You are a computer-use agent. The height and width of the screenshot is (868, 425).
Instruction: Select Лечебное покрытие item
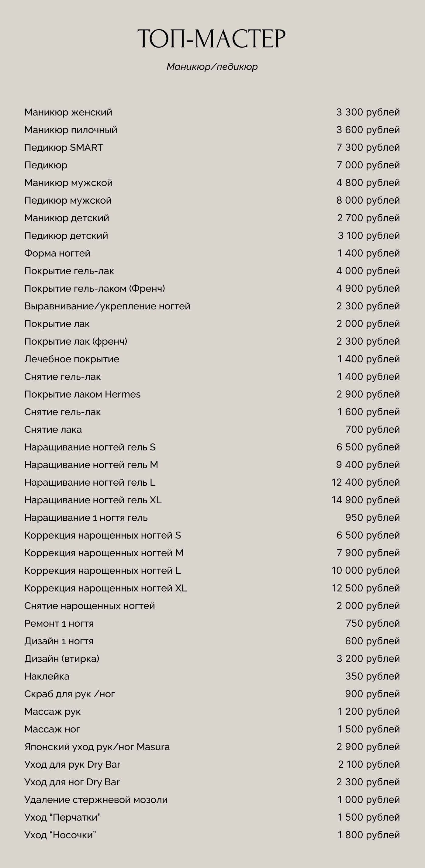tap(72, 359)
